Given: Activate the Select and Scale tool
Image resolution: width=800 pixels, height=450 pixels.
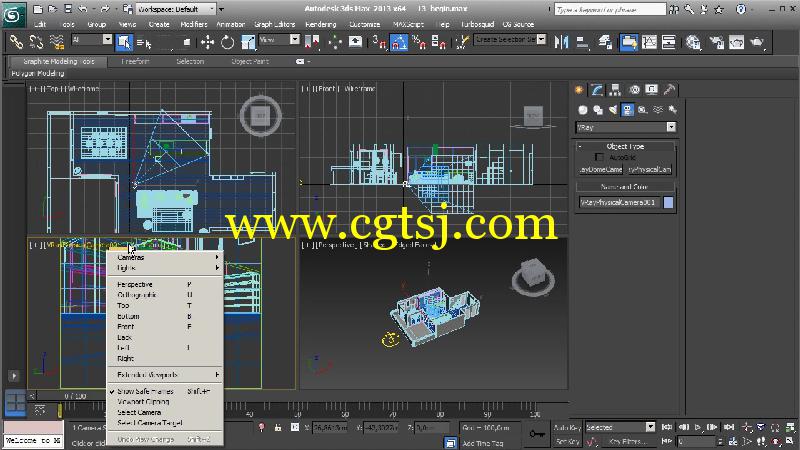Looking at the screenshot, I should [248, 42].
